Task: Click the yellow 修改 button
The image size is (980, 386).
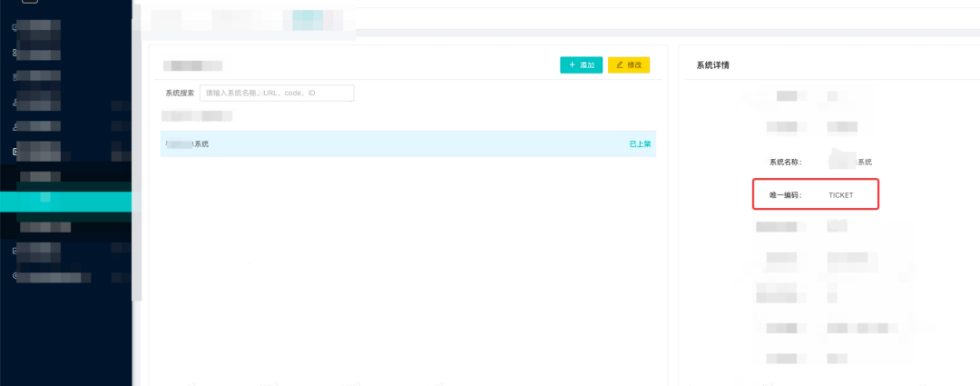Action: [629, 65]
